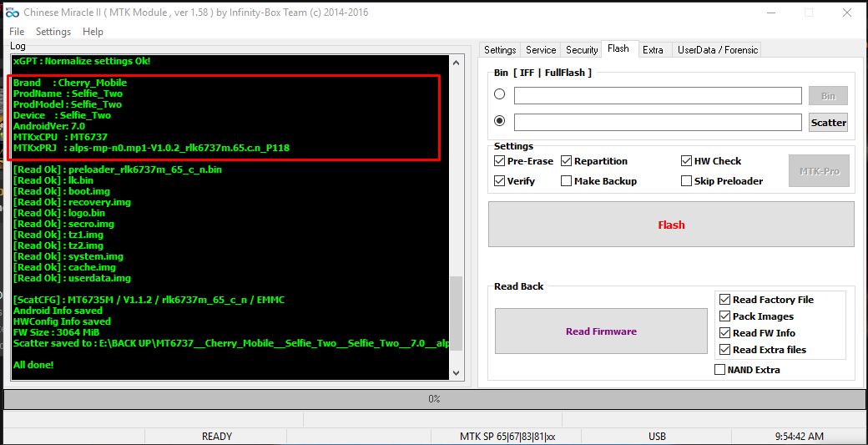The image size is (868, 445).
Task: Open the File menu
Action: pyautogui.click(x=17, y=32)
